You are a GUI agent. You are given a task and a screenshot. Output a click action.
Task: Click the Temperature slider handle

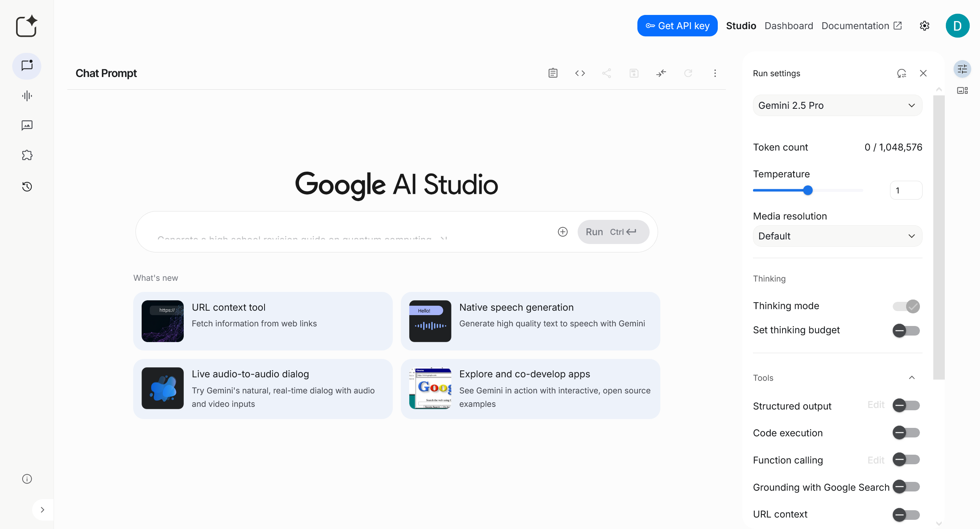coord(808,190)
